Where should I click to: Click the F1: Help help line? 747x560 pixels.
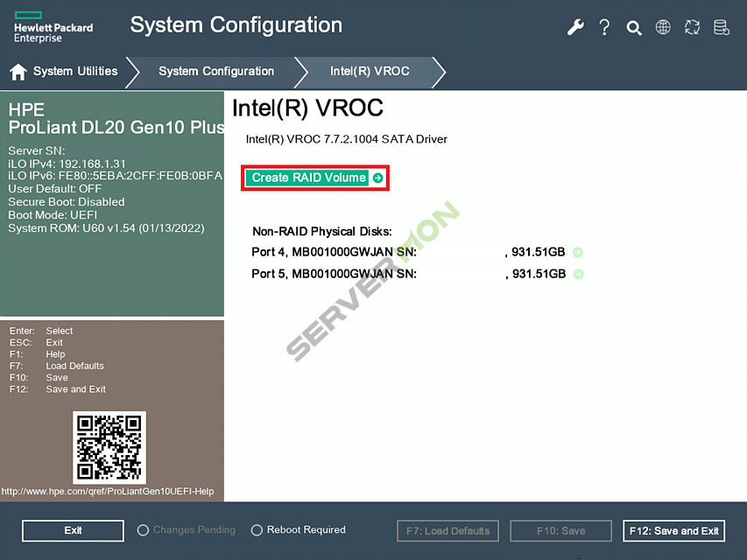[x=37, y=354]
